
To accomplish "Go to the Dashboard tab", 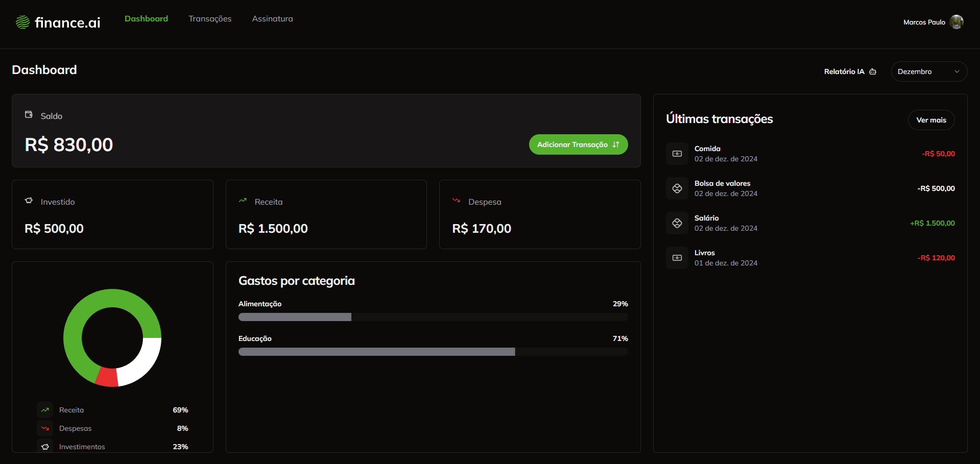I will pyautogui.click(x=146, y=19).
